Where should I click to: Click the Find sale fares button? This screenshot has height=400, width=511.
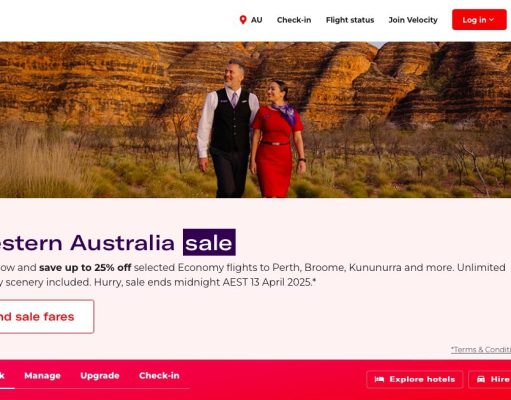click(47, 316)
